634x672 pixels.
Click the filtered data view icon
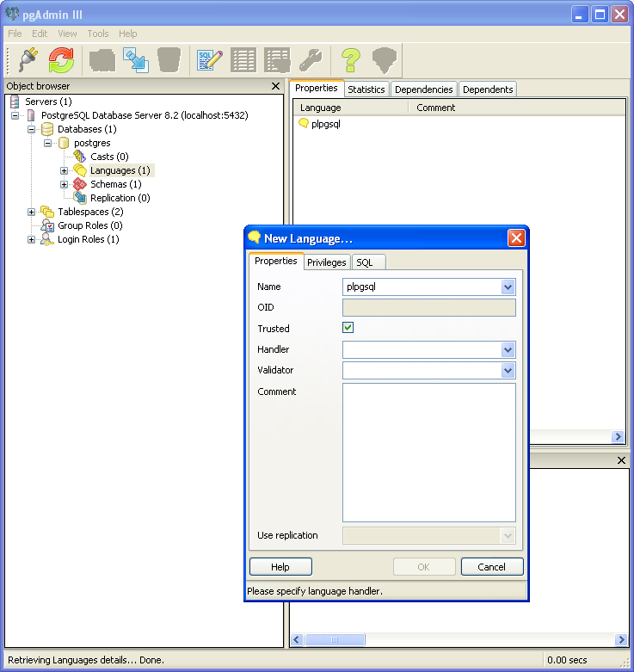277,59
